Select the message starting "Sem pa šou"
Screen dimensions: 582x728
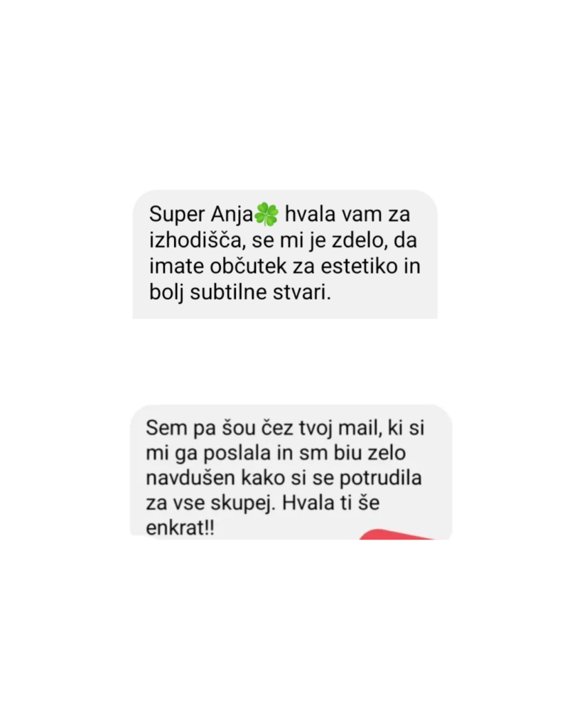pyautogui.click(x=291, y=472)
